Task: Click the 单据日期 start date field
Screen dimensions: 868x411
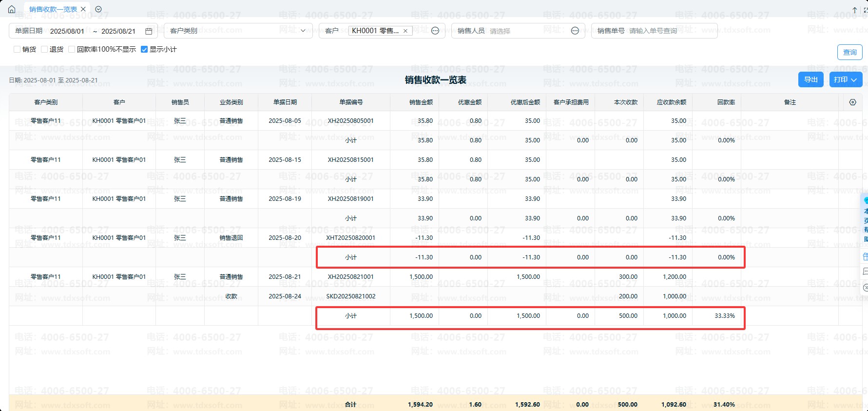Action: click(67, 31)
